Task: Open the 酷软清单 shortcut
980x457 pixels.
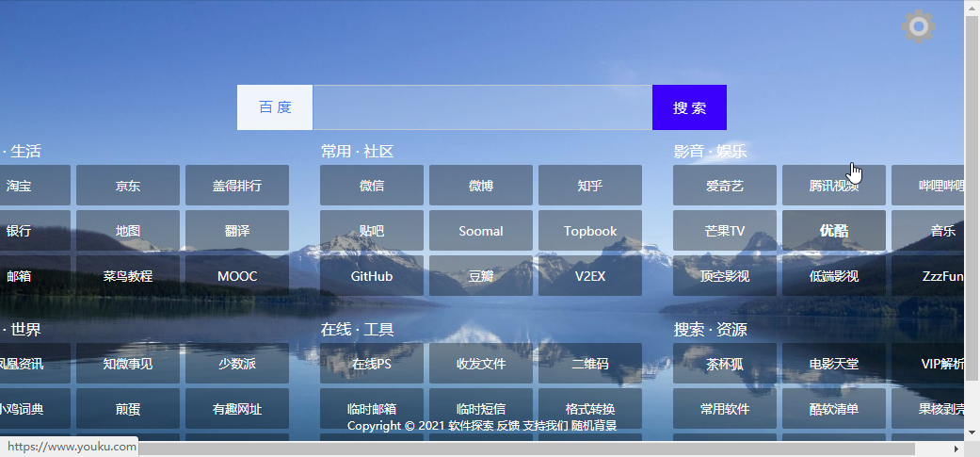Action: pos(834,408)
